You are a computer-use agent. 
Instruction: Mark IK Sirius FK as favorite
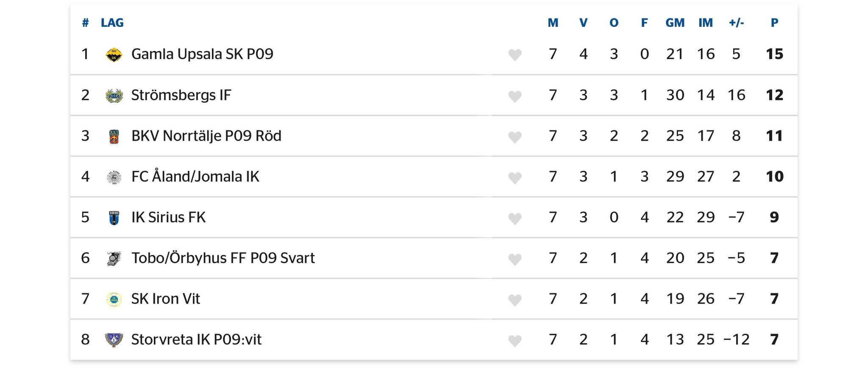[515, 218]
